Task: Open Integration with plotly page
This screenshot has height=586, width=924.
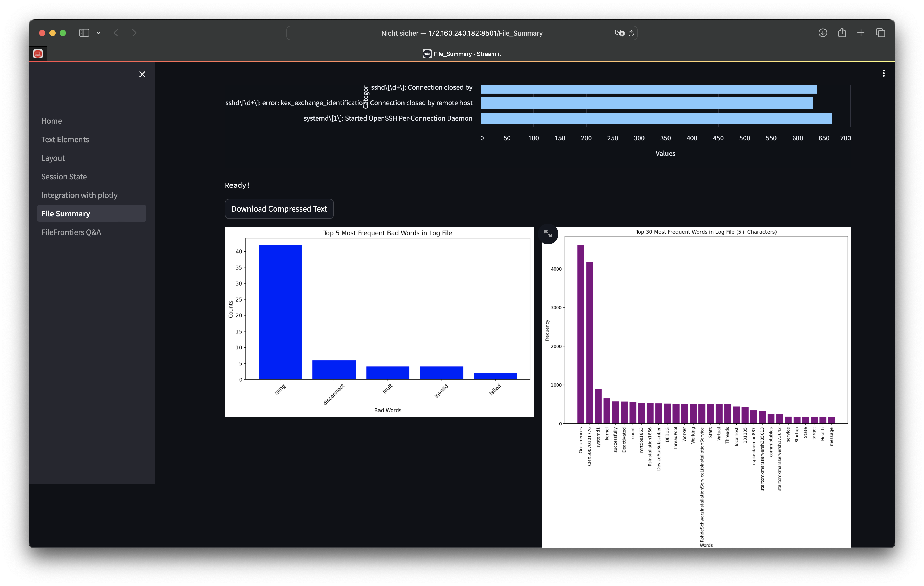Action: pos(79,195)
